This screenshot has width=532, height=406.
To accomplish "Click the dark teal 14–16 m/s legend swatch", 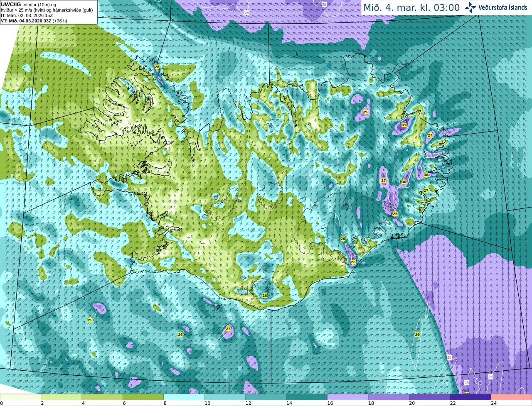I will click(307, 397).
